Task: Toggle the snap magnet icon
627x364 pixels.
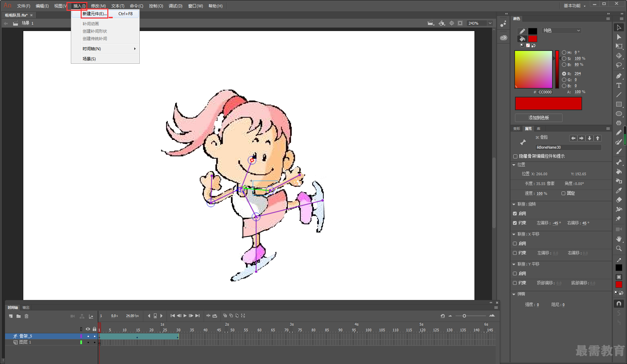Action: pos(619,304)
